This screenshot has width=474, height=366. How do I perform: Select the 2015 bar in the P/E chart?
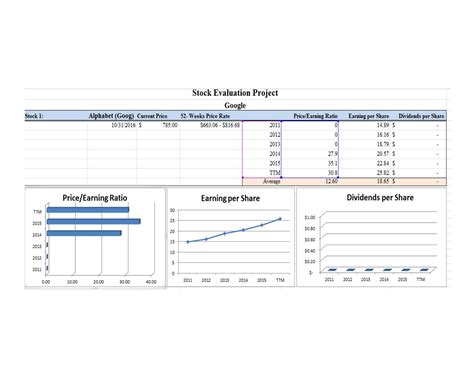94,221
